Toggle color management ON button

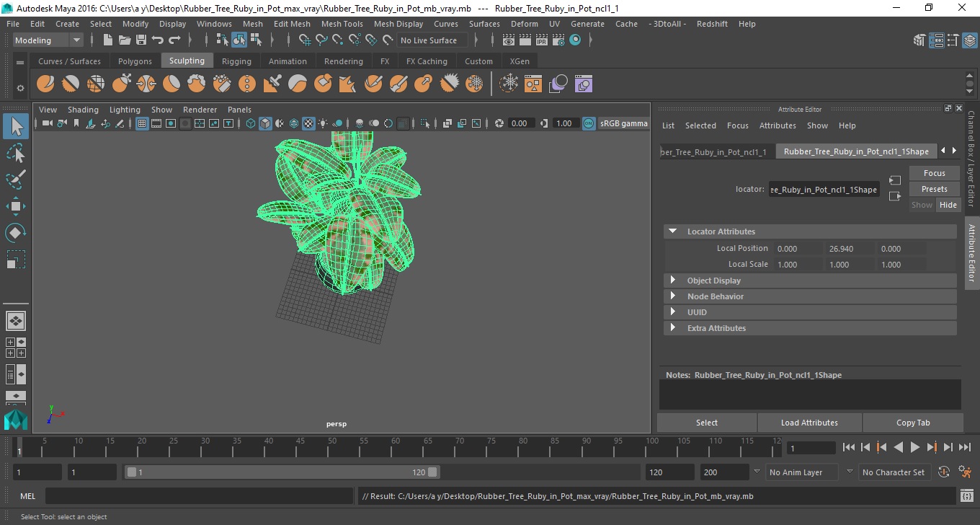coord(589,123)
